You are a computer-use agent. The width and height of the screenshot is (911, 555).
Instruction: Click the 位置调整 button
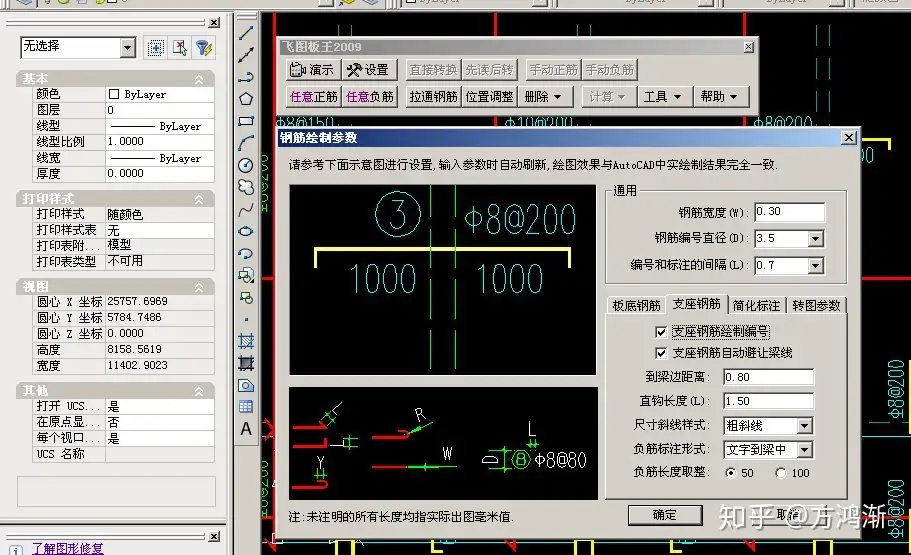point(489,96)
